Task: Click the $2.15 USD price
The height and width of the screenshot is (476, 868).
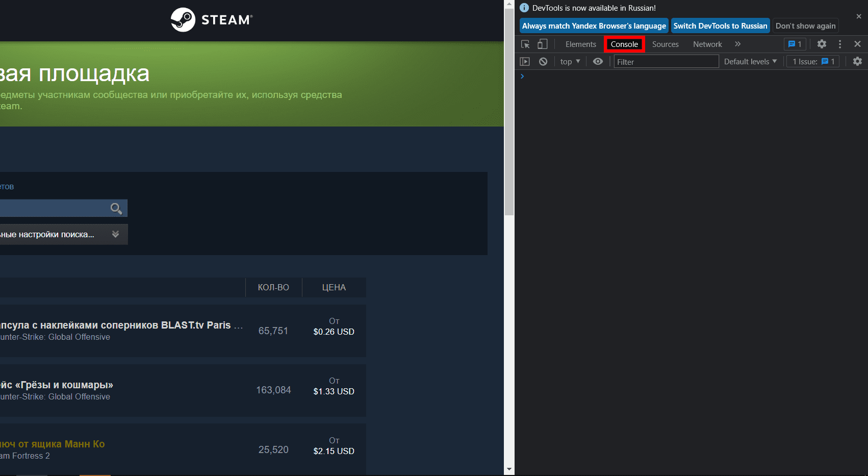Action: point(334,451)
